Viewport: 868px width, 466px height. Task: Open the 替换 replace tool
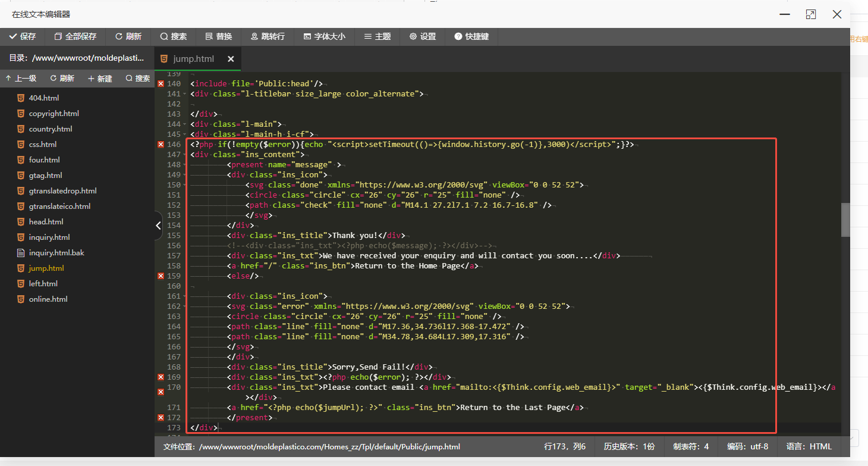coord(218,36)
